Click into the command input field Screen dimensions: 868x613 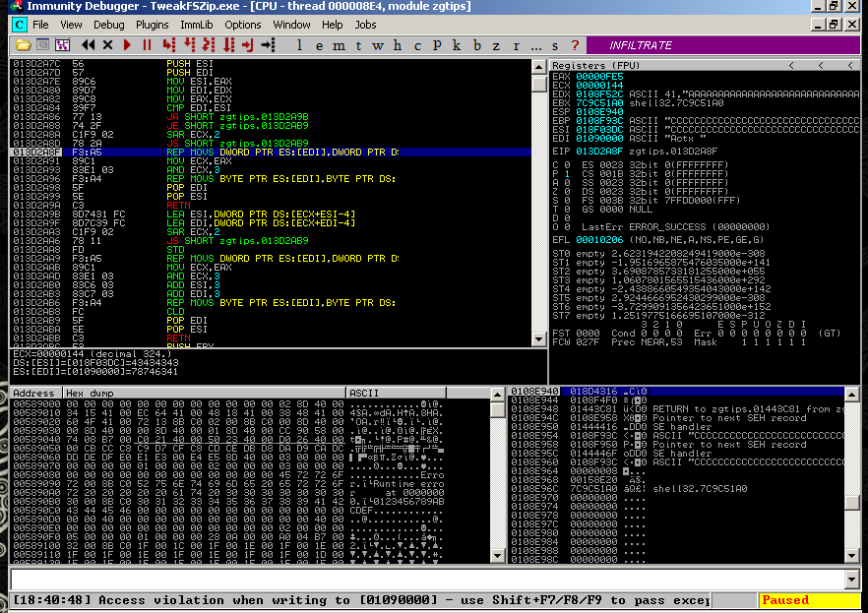click(427, 580)
